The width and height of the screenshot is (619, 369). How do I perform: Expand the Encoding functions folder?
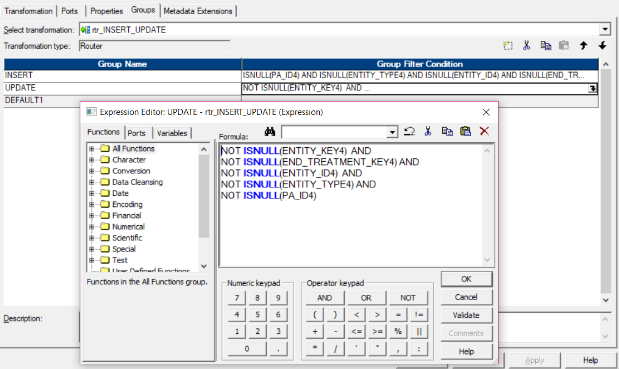92,204
